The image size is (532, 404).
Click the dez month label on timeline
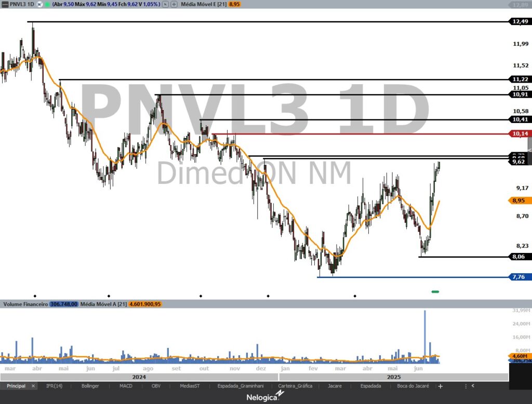click(x=261, y=368)
